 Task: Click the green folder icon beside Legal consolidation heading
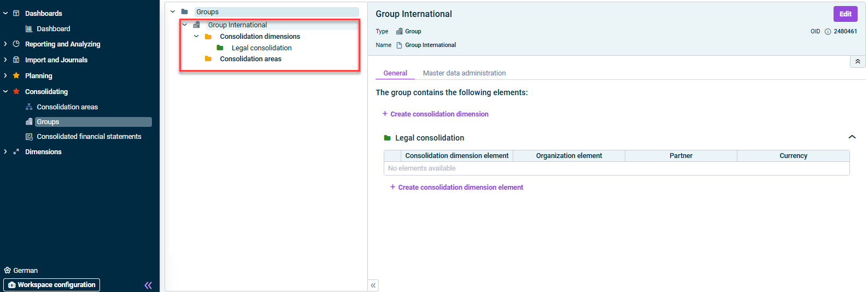click(388, 138)
